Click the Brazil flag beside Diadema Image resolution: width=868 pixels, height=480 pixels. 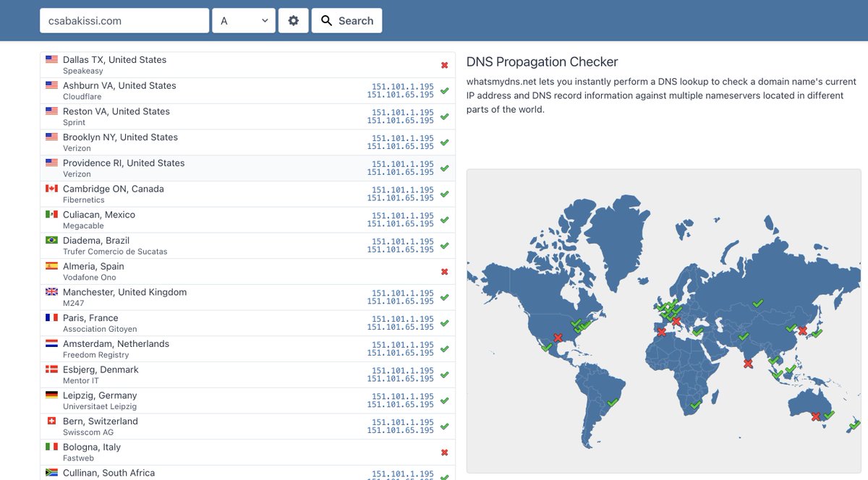coord(51,240)
